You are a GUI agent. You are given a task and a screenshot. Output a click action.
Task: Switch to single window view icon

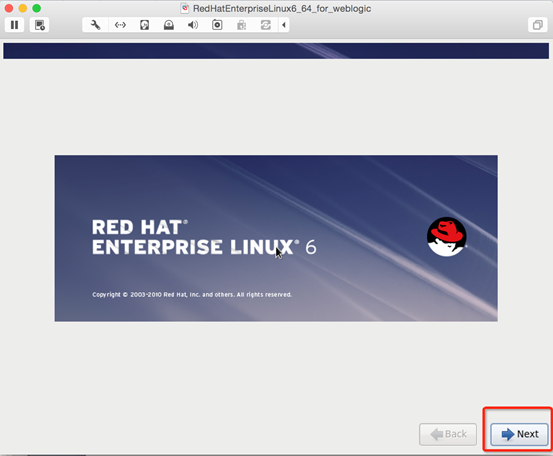tap(537, 25)
